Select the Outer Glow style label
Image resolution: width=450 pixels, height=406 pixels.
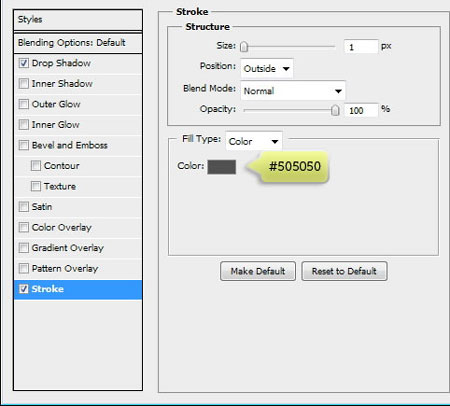[x=56, y=104]
